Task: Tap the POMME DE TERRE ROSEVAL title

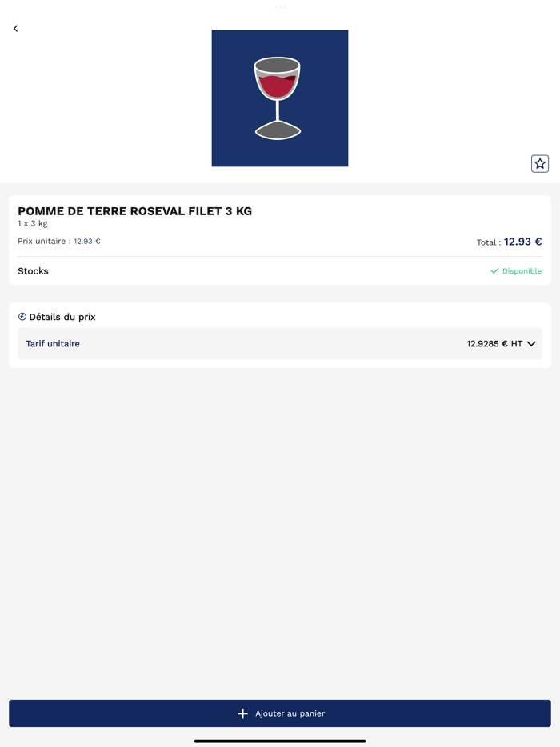Action: tap(134, 211)
